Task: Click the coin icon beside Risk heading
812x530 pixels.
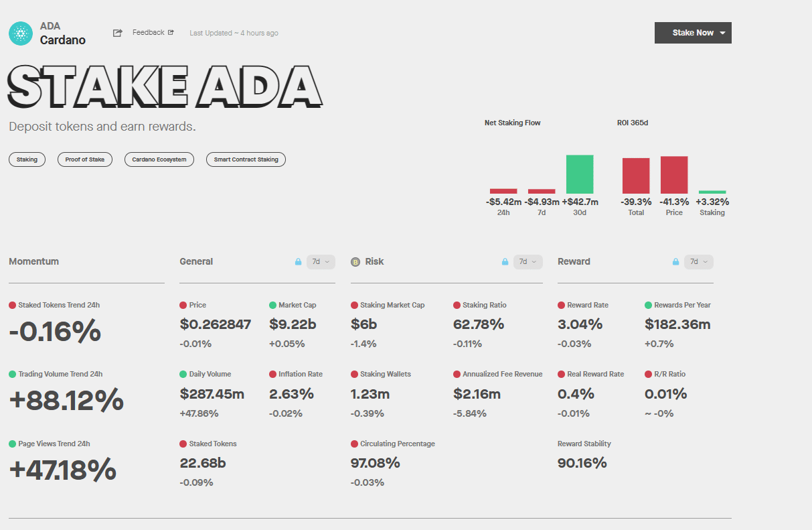Action: [x=355, y=262]
